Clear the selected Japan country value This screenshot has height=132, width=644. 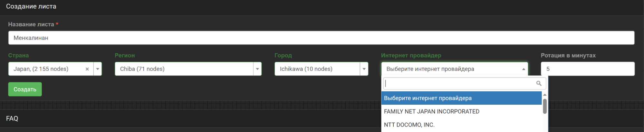click(87, 69)
